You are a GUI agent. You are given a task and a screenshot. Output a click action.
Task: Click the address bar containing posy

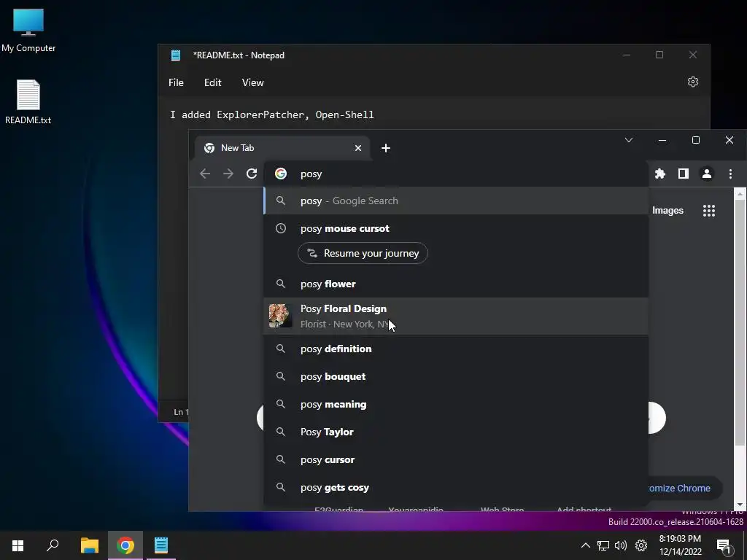click(456, 174)
